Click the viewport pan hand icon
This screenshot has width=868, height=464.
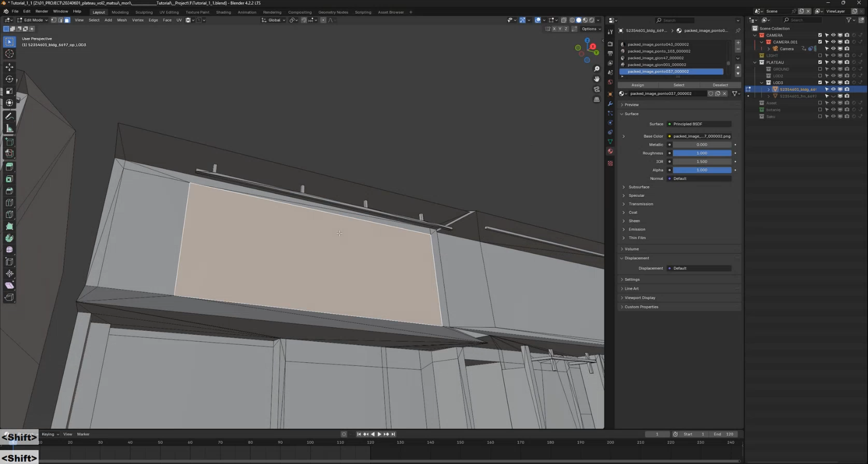coord(596,79)
